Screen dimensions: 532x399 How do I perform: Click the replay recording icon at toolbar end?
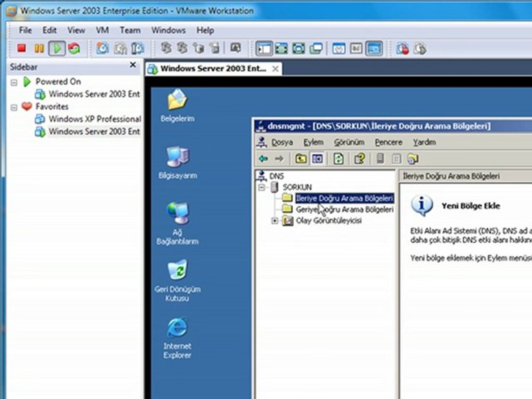tap(420, 48)
